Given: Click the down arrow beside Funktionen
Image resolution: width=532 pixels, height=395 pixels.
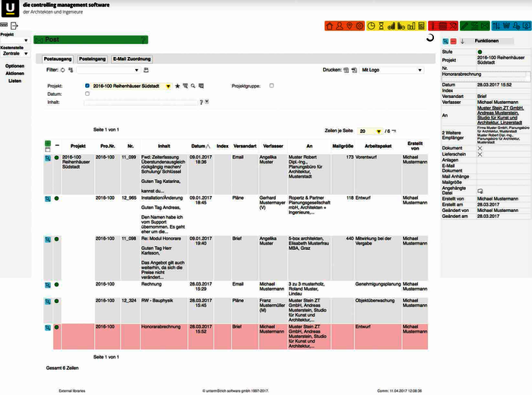Looking at the screenshot, I should (x=462, y=41).
